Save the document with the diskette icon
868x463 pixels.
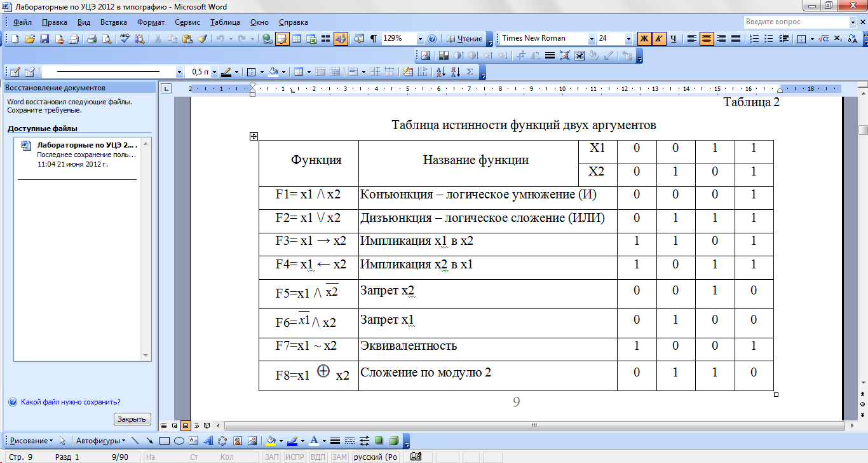[44, 39]
